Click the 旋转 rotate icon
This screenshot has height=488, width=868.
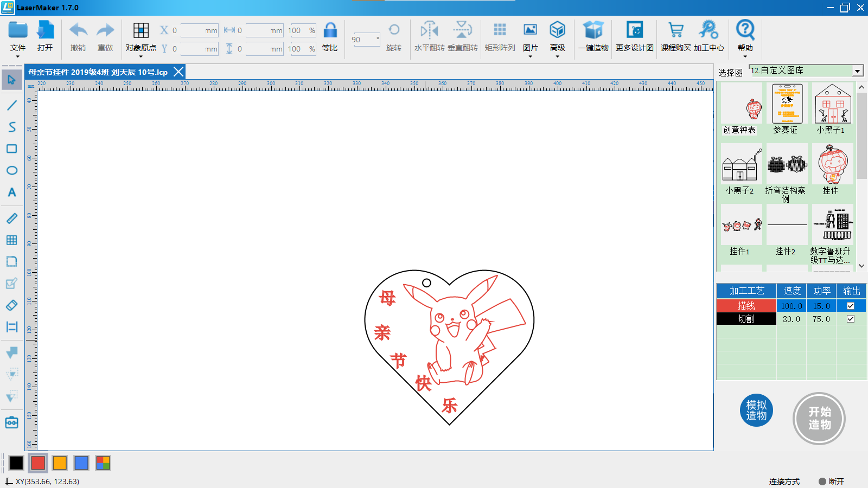tap(394, 30)
